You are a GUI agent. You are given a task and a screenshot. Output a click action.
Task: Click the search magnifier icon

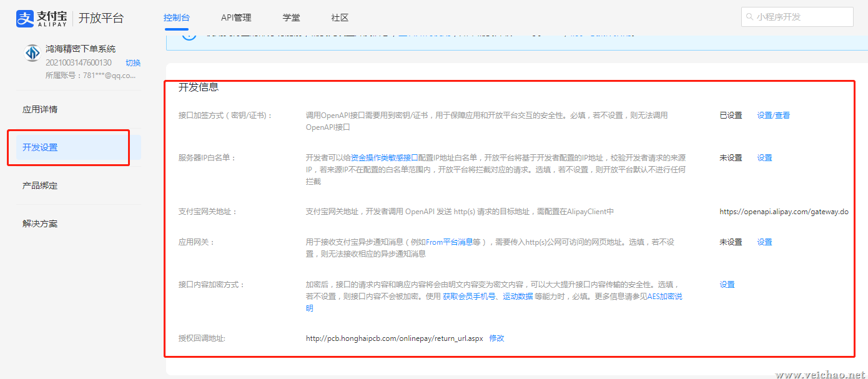[749, 17]
